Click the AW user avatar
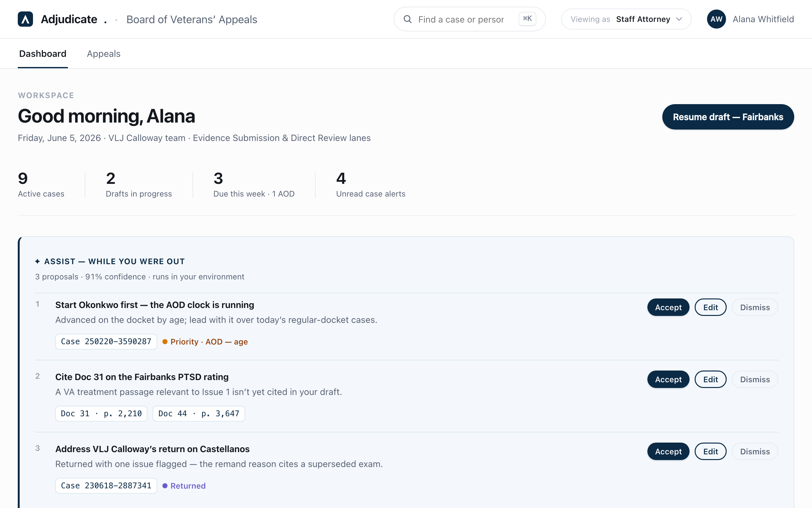Viewport: 812px width, 508px height. tap(716, 19)
